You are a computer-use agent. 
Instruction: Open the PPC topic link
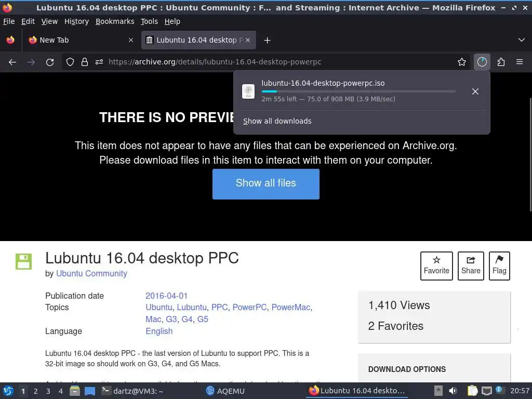[x=220, y=307]
